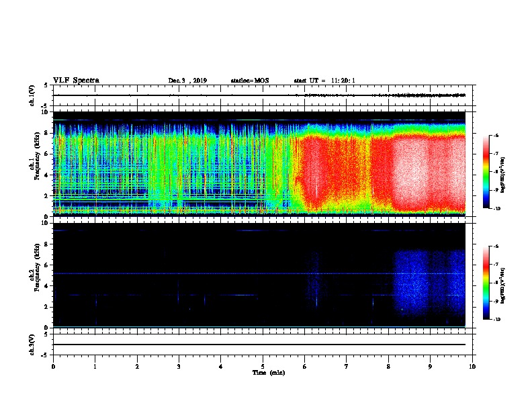Click the ch.1 spectrogram color scale bar
This screenshot has width=532, height=411.
pyautogui.click(x=486, y=172)
